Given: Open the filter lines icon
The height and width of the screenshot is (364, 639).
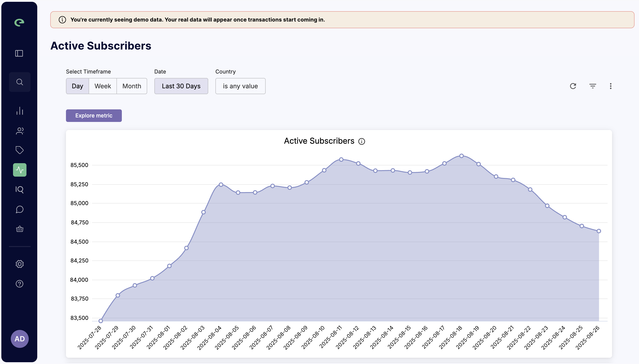Looking at the screenshot, I should point(593,86).
